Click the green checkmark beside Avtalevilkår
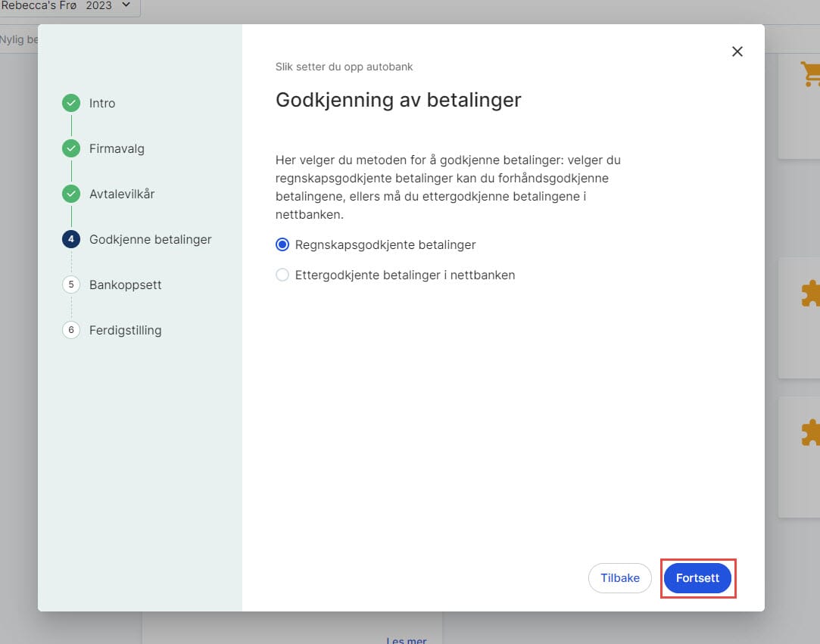Screen dimensions: 820x644 [71, 194]
